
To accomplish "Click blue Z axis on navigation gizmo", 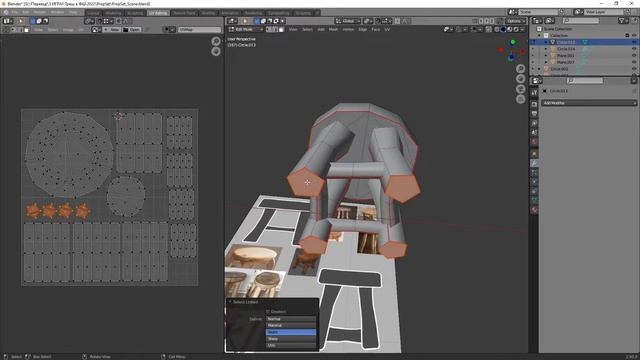I will point(511,58).
